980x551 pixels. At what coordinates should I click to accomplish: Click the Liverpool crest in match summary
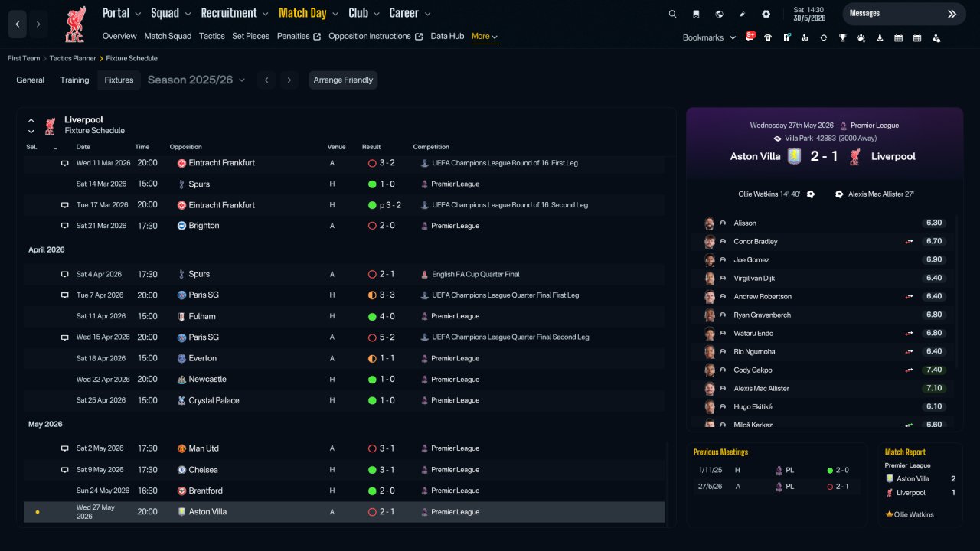[x=856, y=156]
